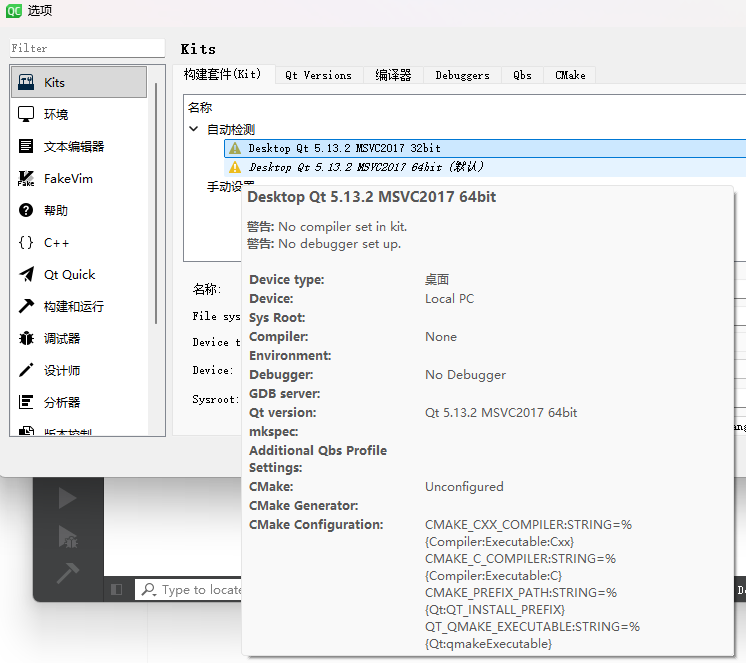Open the FakeVim settings category
The width and height of the screenshot is (746, 663).
coord(79,178)
